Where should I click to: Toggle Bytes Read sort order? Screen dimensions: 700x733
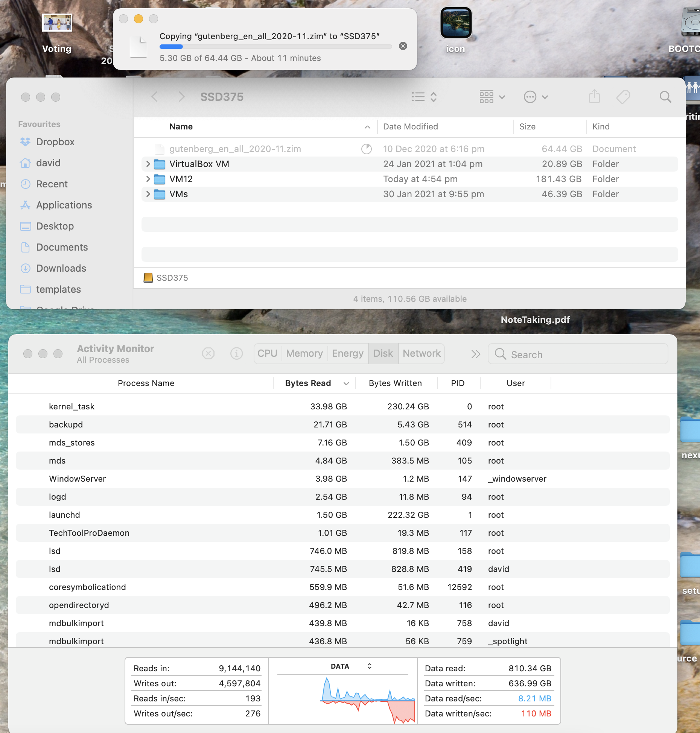pyautogui.click(x=315, y=383)
